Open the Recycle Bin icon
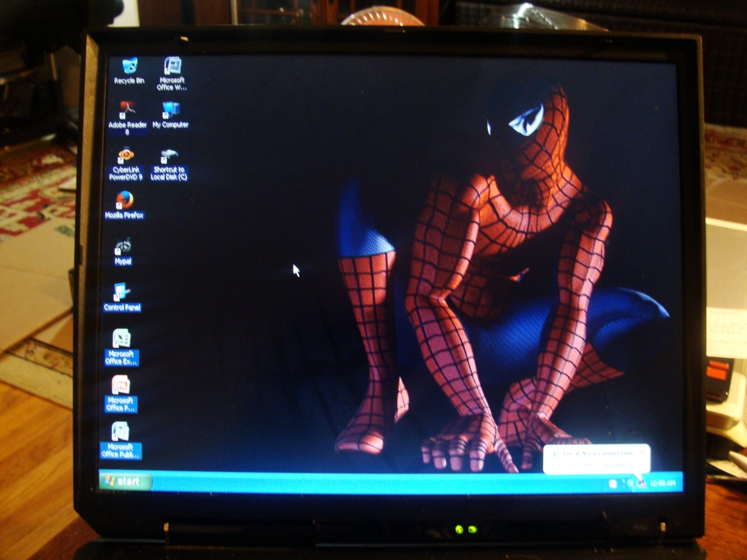This screenshot has height=560, width=747. [x=129, y=71]
